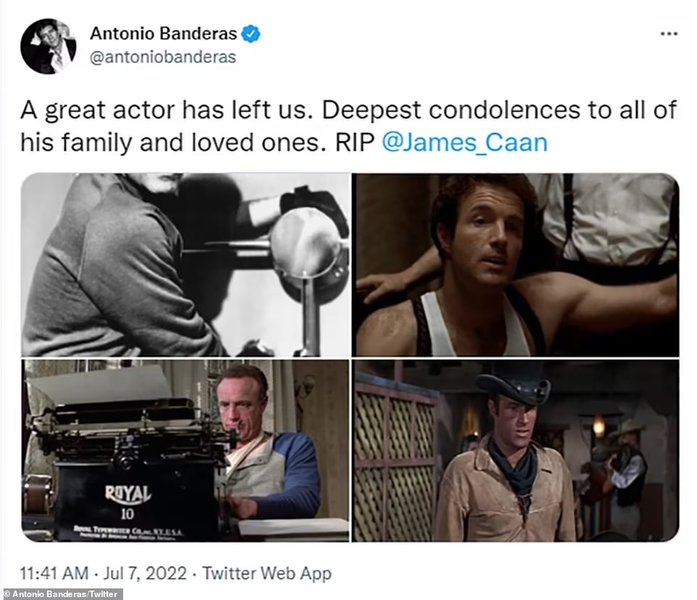Click the Antonio Banderas display name

163,34
